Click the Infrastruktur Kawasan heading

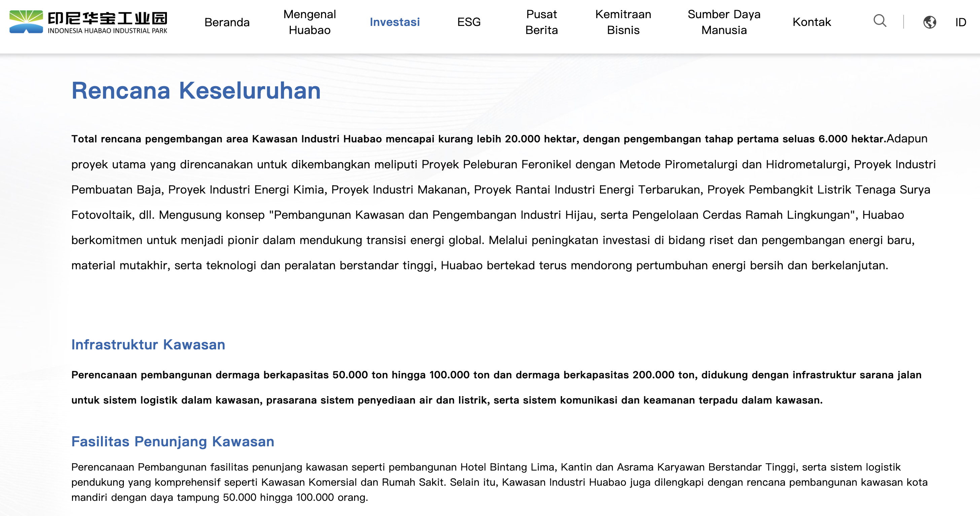click(148, 344)
